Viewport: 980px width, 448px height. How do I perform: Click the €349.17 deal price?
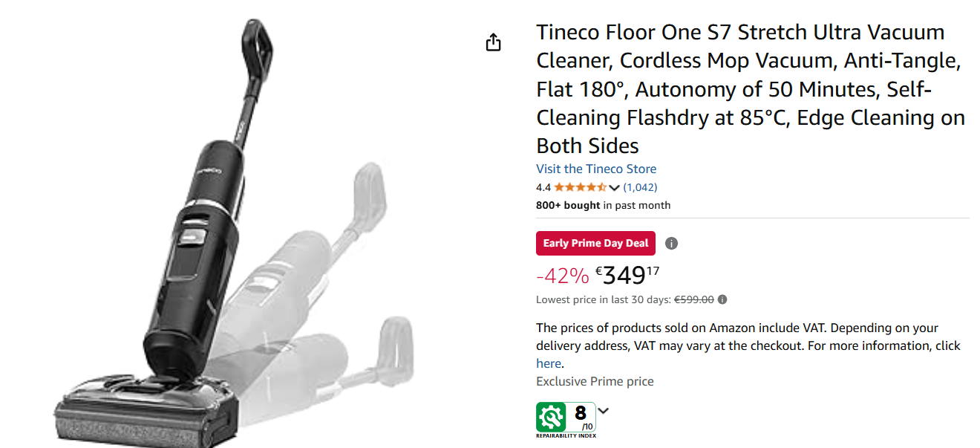(x=627, y=275)
